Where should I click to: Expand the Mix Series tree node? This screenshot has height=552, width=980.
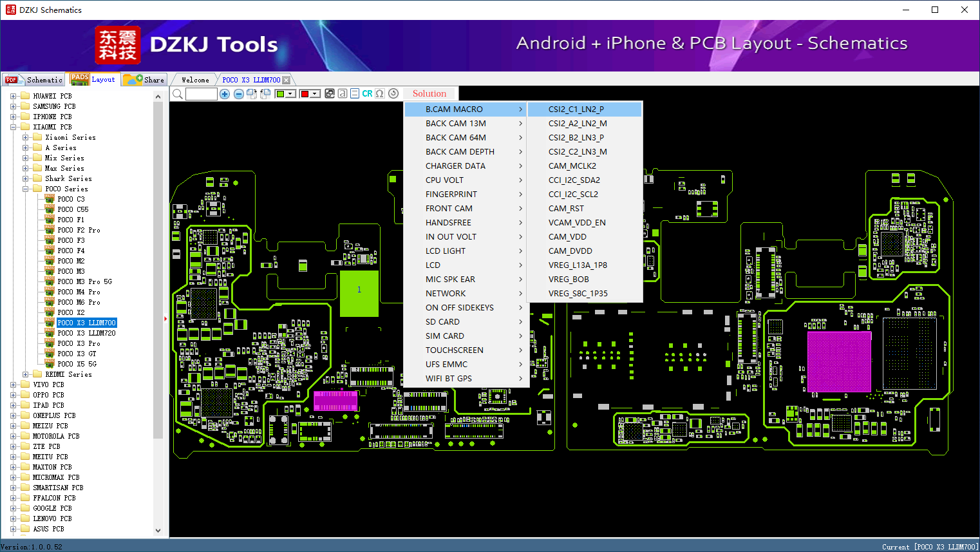click(25, 158)
